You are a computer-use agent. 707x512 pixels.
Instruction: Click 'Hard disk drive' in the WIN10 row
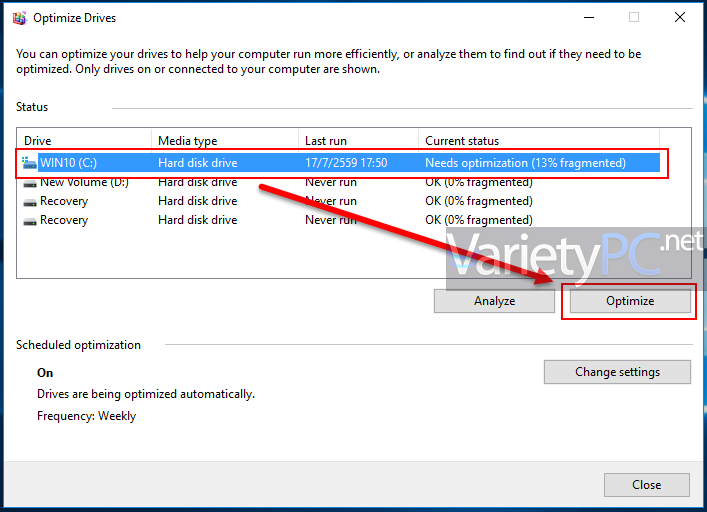pos(197,163)
